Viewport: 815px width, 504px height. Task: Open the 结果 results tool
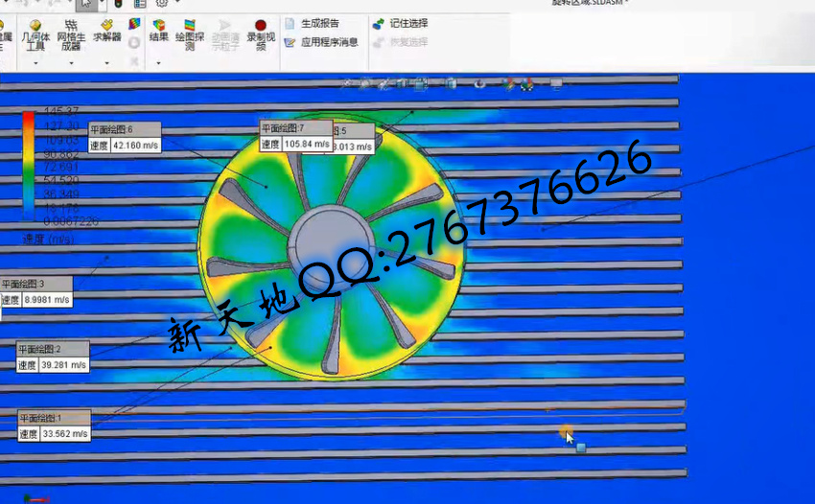tap(158, 32)
